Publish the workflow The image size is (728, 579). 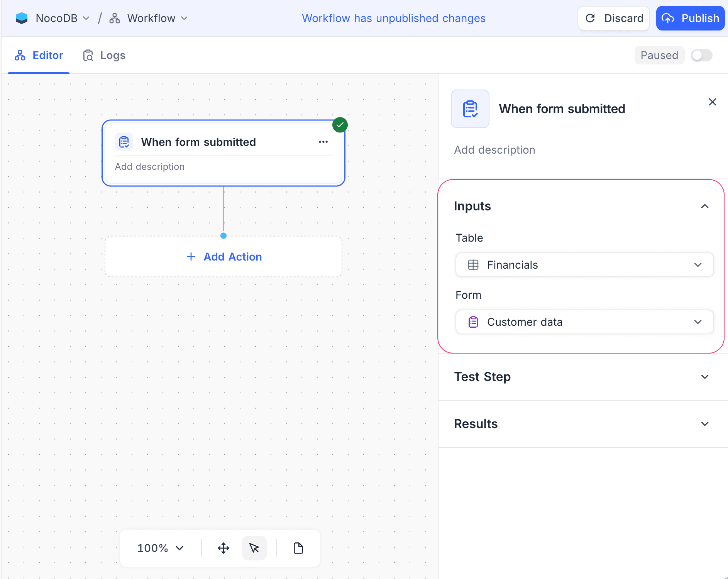point(691,18)
